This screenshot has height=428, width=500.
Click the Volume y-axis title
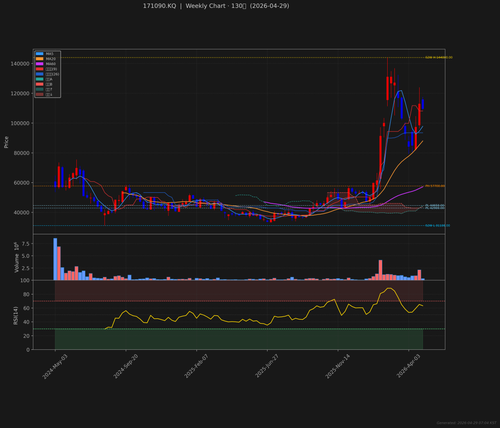pyautogui.click(x=16, y=257)
